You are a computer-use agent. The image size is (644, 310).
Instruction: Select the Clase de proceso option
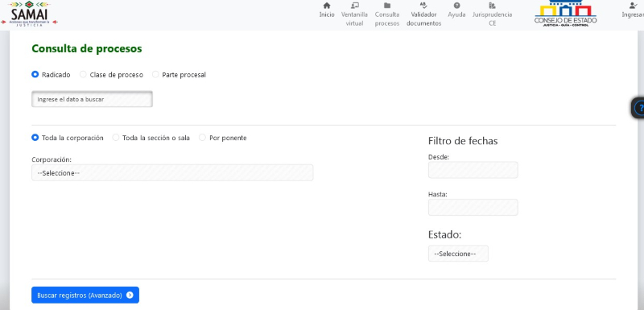[84, 75]
